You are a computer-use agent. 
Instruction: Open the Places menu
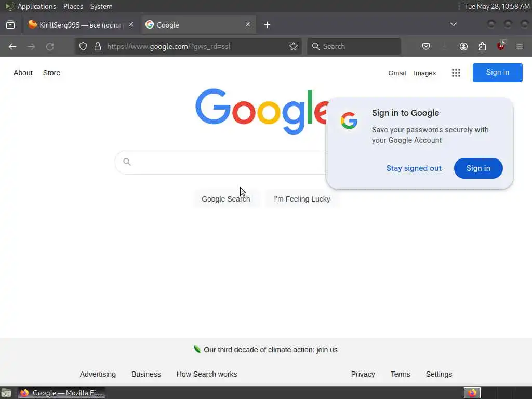pyautogui.click(x=73, y=6)
